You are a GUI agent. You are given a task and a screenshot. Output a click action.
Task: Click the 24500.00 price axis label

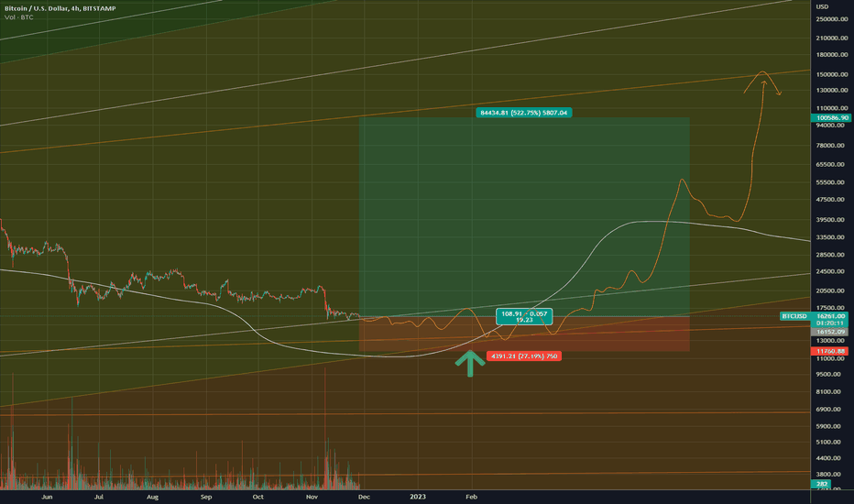832,271
